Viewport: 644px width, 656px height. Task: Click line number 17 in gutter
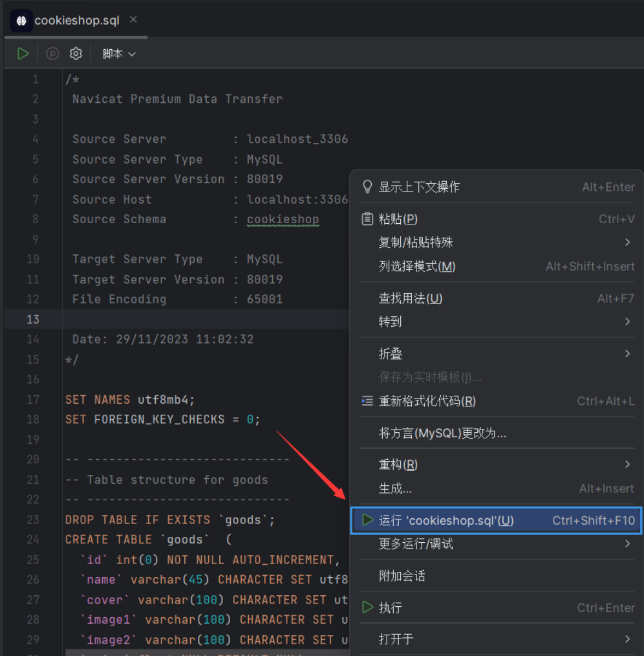pos(33,399)
